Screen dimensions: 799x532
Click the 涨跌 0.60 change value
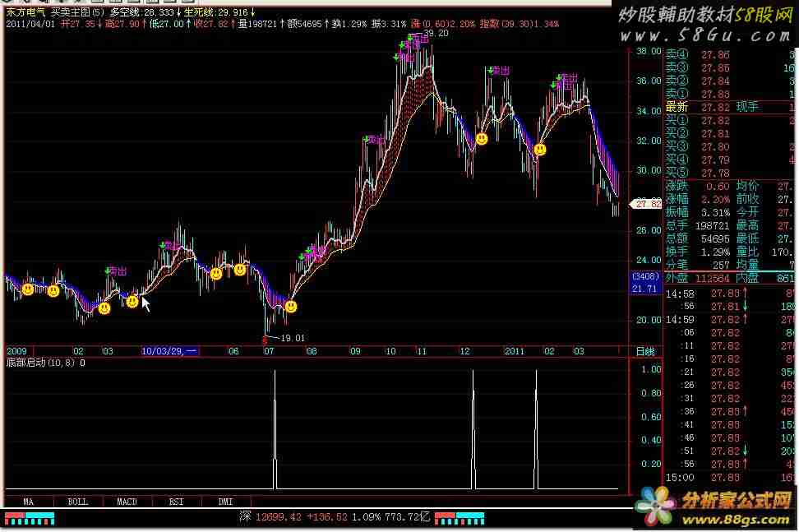[x=718, y=187]
